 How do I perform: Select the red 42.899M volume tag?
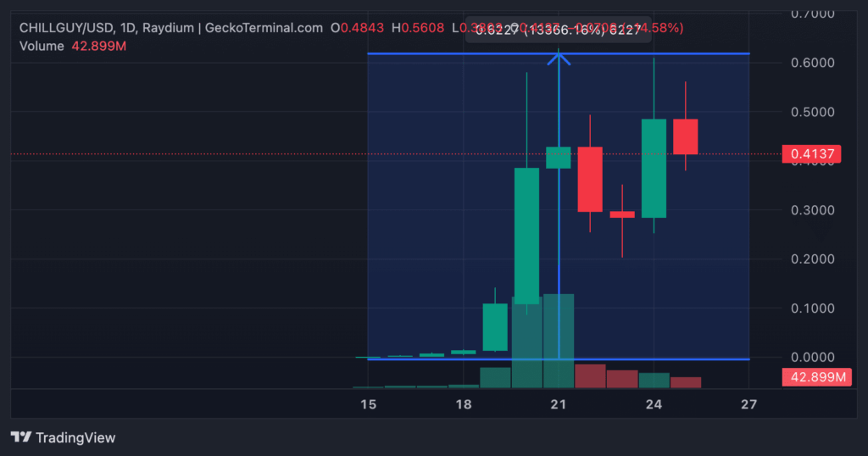[814, 377]
